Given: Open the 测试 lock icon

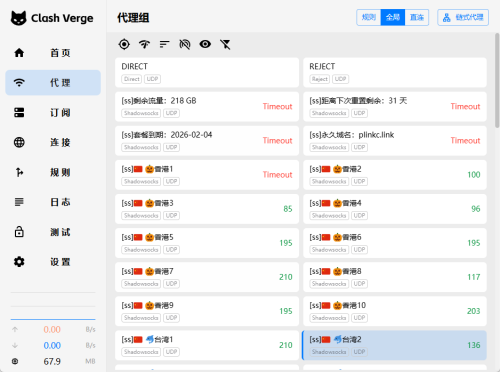Looking at the screenshot, I should [19, 232].
